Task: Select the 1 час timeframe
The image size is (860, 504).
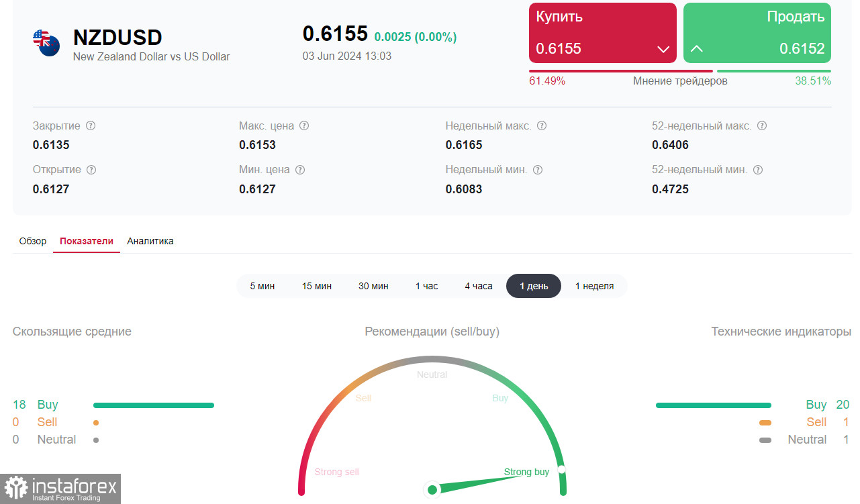Action: pyautogui.click(x=426, y=286)
